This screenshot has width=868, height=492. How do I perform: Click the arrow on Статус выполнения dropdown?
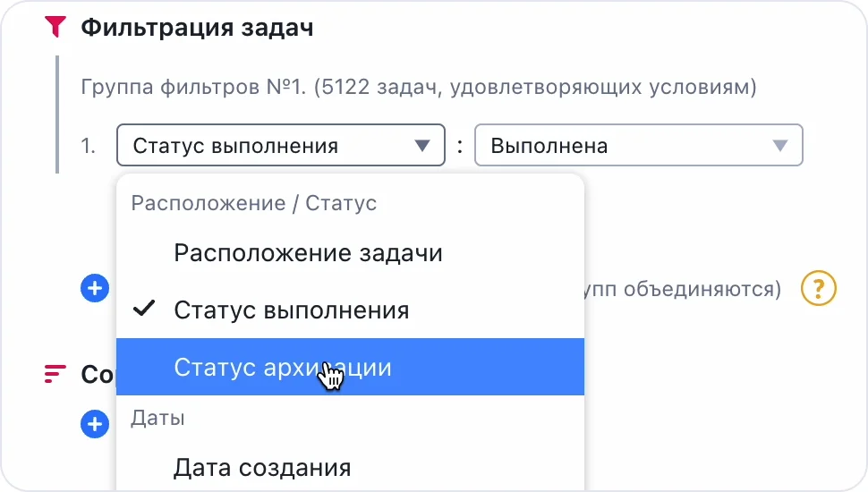click(422, 146)
